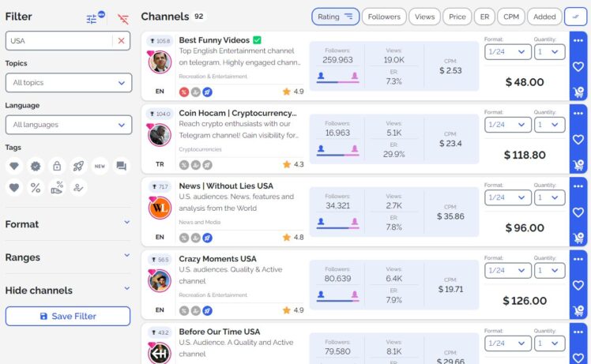Open the All topics dropdown
The height and width of the screenshot is (364, 591).
[x=69, y=83]
